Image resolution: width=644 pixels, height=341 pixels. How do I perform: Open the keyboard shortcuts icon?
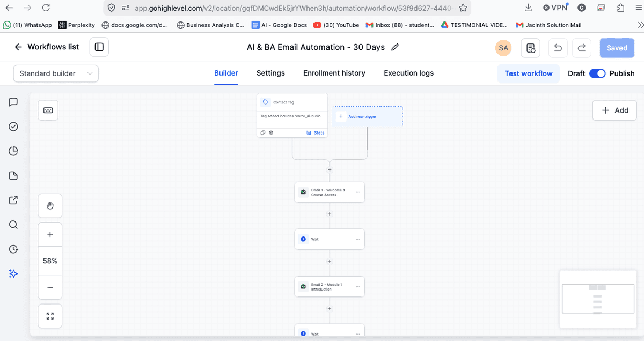48,110
